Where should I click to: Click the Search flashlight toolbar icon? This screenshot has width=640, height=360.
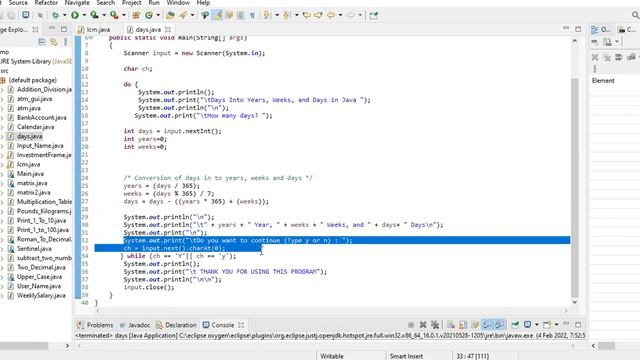pyautogui.click(x=182, y=15)
